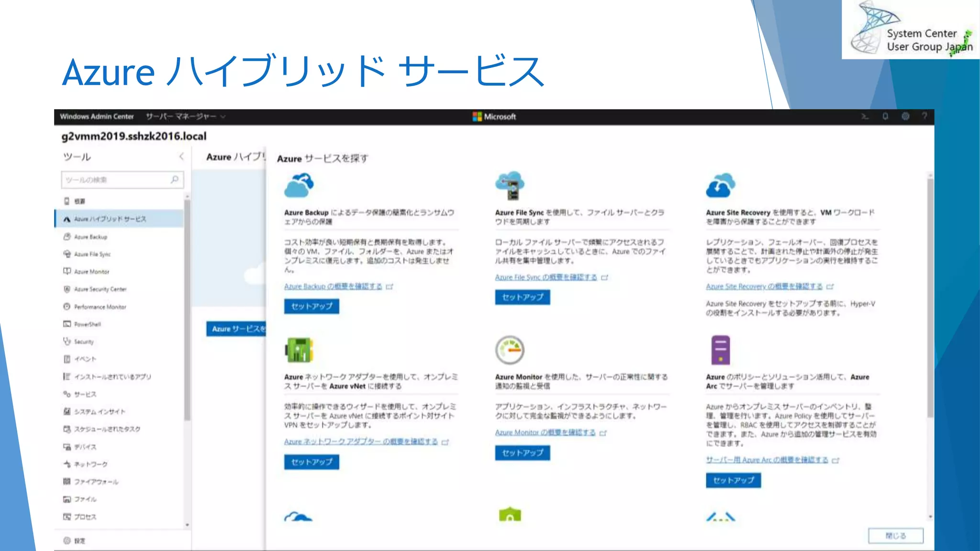Select the システム インサイト chart icon
The height and width of the screenshot is (551, 980).
pyautogui.click(x=67, y=411)
